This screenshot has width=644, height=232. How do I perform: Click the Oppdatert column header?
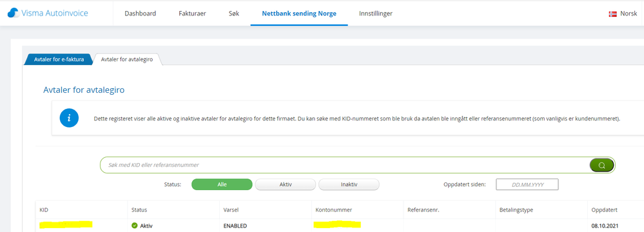click(604, 210)
